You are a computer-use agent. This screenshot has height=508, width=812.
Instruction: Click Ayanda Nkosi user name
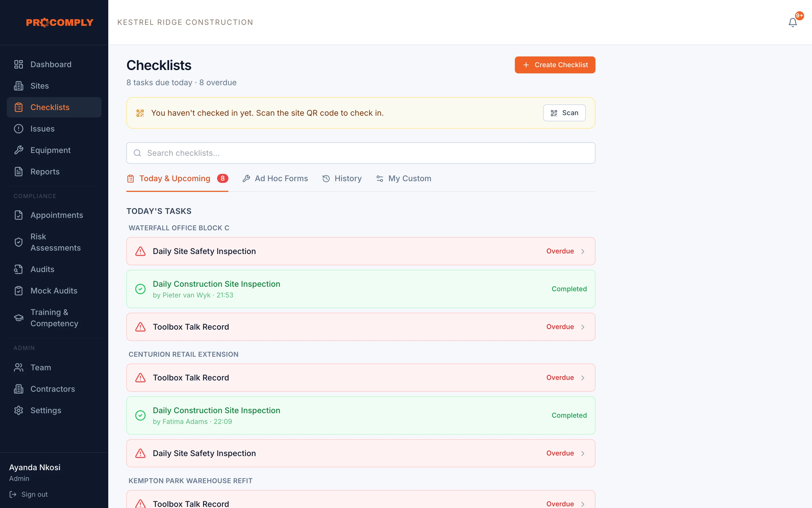click(x=35, y=467)
